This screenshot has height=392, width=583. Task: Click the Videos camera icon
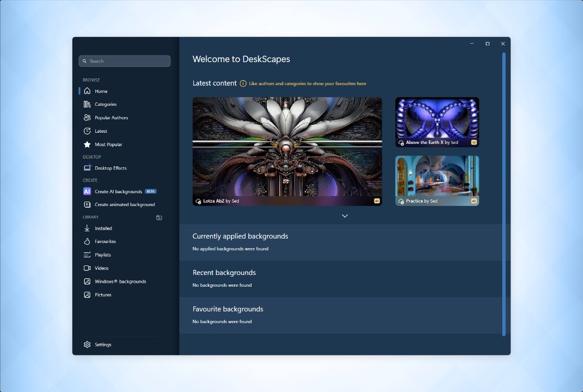87,268
